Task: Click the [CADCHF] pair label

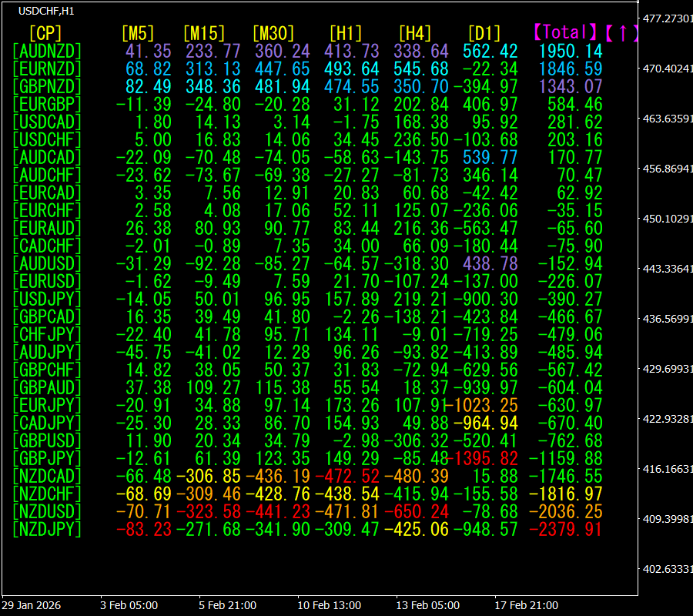Action: tap(47, 246)
